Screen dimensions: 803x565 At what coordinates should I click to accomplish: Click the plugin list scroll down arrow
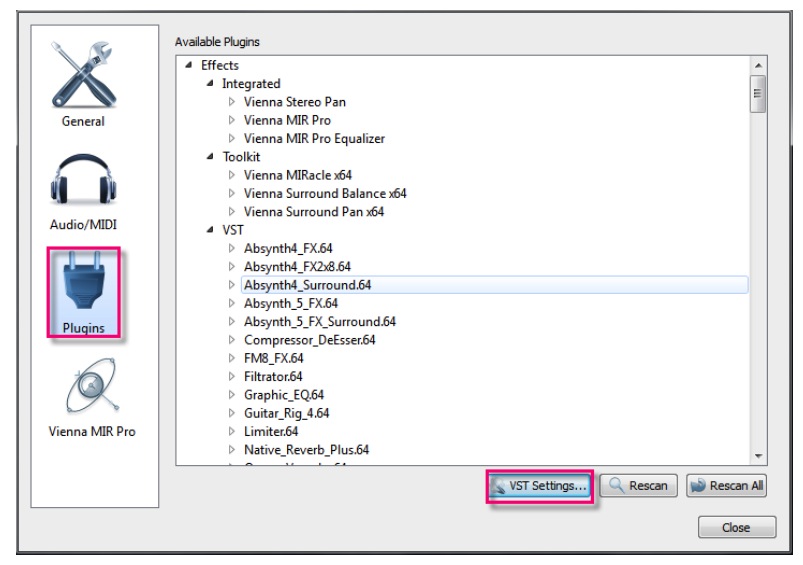758,456
